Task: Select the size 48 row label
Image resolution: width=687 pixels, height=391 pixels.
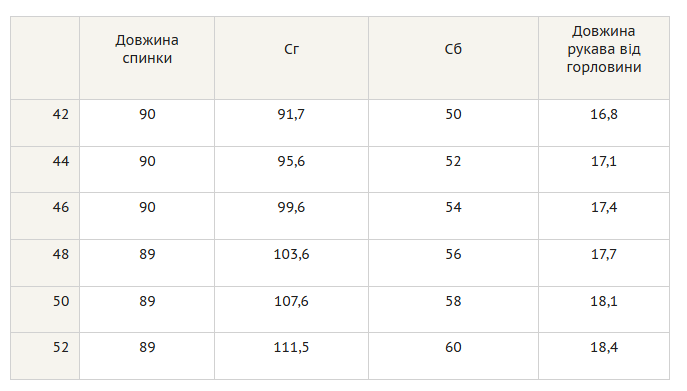Action: coord(60,254)
